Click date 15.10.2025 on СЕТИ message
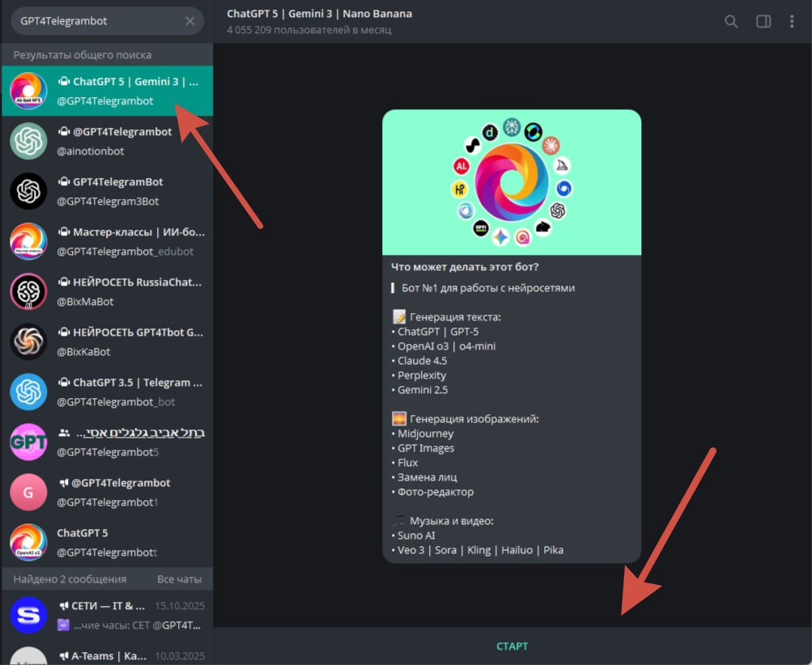812x665 pixels. (180, 606)
